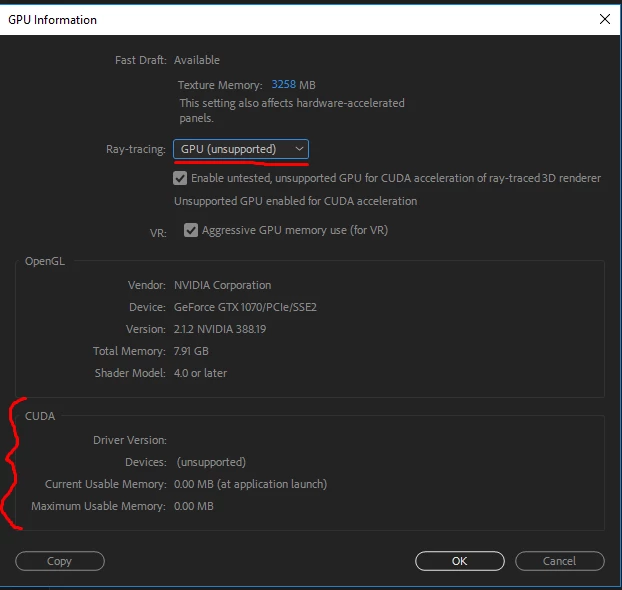The width and height of the screenshot is (622, 590).
Task: Uncheck Enable untested, unsupported GPU for CUDA
Action: [180, 178]
